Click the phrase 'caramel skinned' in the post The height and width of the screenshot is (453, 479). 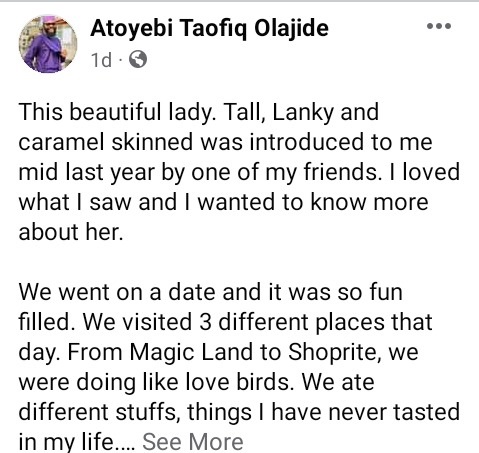(x=106, y=142)
